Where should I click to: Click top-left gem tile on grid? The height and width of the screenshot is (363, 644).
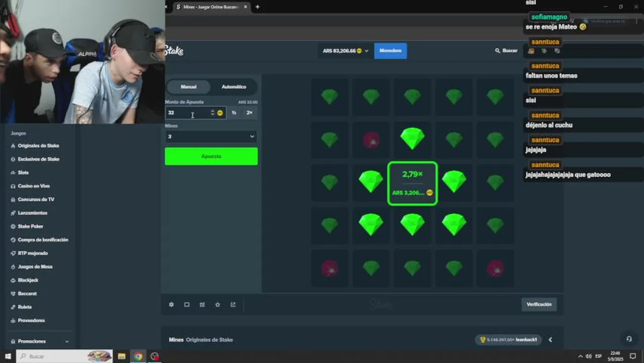[x=330, y=97]
